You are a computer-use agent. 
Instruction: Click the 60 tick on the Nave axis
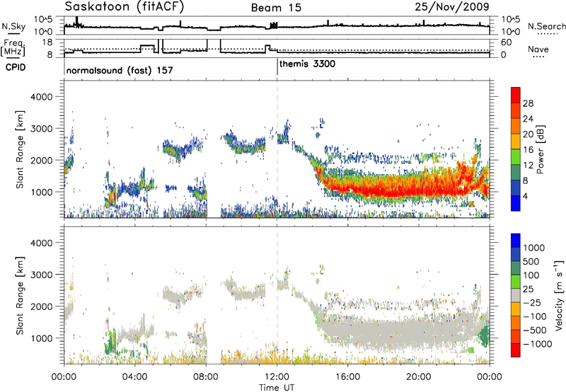[x=506, y=42]
